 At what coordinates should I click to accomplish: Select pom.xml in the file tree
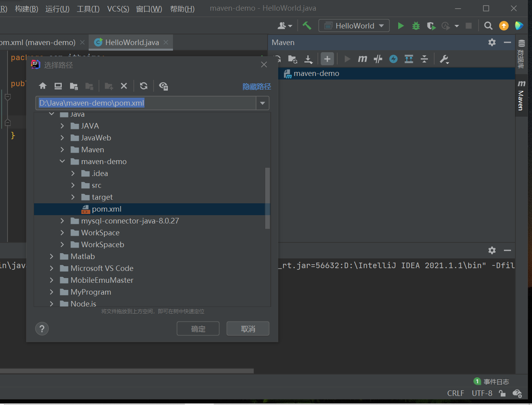(152, 209)
